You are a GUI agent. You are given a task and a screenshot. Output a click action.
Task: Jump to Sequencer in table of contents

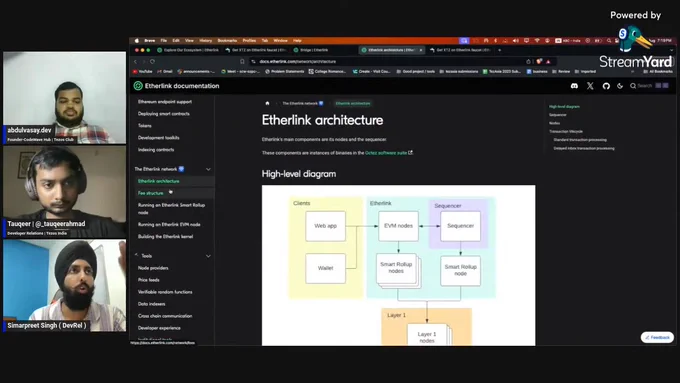558,115
